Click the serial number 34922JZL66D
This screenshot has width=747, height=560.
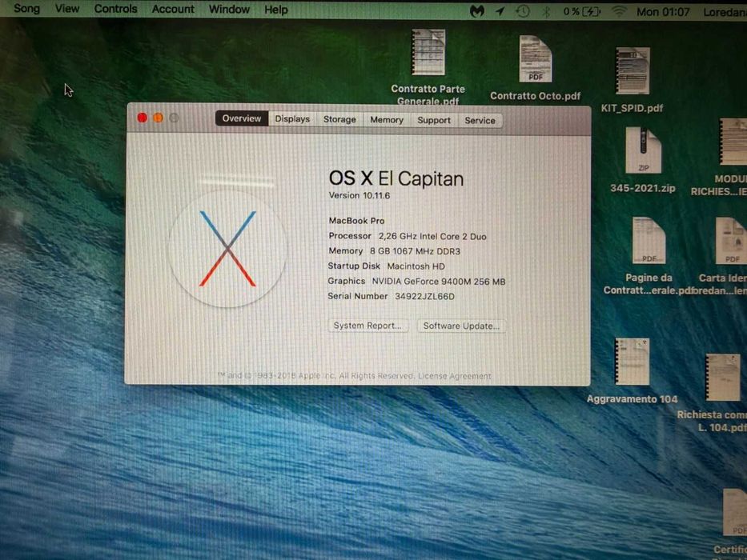point(424,297)
